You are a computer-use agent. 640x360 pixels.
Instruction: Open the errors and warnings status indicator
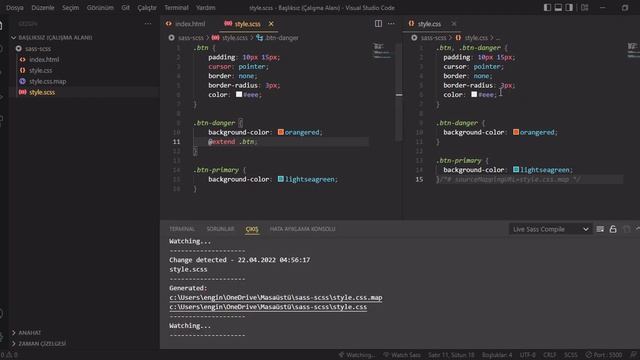click(9, 355)
